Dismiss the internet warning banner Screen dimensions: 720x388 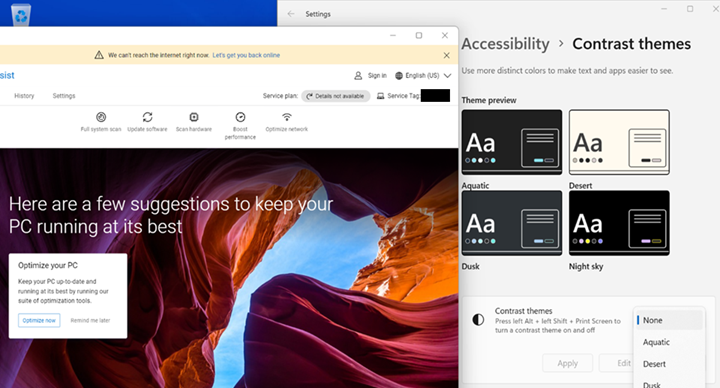pyautogui.click(x=446, y=55)
